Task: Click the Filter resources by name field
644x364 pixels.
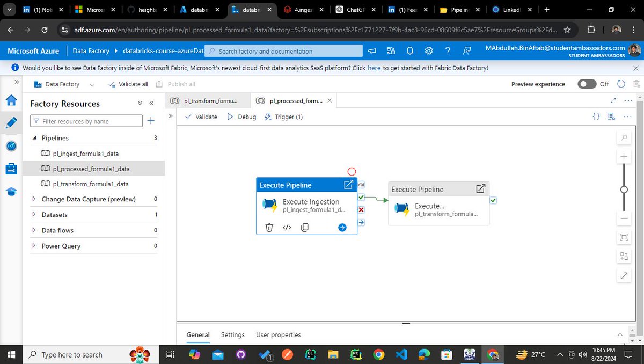Action: tap(86, 121)
